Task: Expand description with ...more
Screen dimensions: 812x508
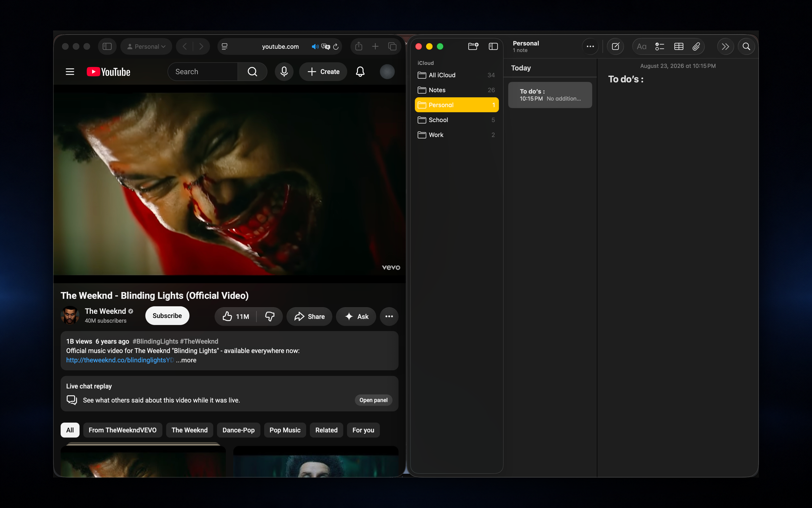Action: click(186, 360)
